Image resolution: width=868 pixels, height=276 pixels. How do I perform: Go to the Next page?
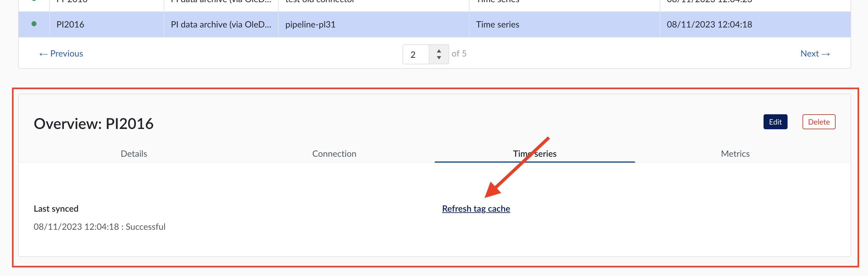(815, 54)
